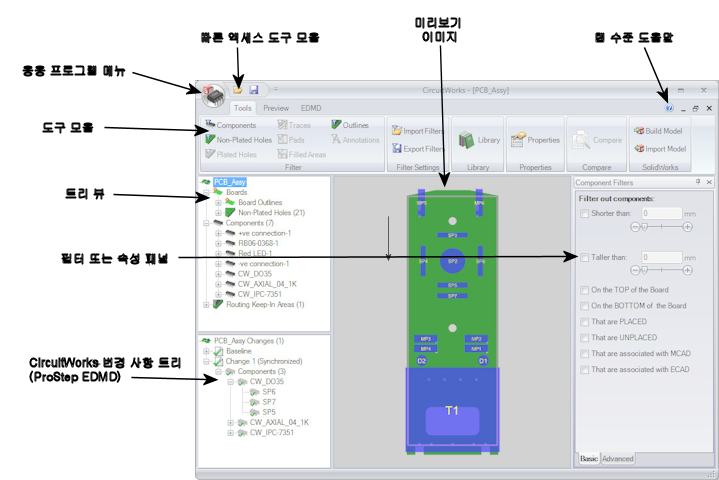Image resolution: width=719 pixels, height=480 pixels.
Task: Select the Advanced filter tab
Action: pyautogui.click(x=618, y=458)
